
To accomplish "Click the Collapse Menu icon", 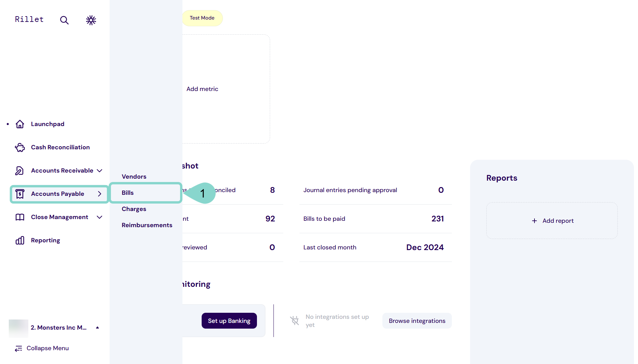I will click(19, 348).
